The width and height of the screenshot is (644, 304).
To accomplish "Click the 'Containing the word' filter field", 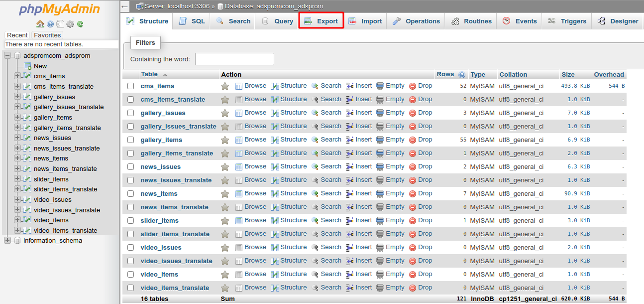I will click(234, 59).
